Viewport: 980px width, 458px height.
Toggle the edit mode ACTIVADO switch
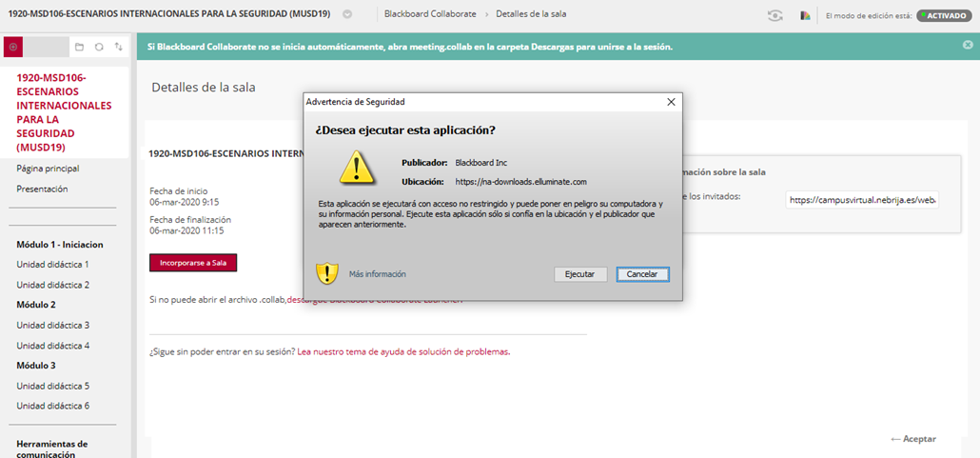point(945,15)
